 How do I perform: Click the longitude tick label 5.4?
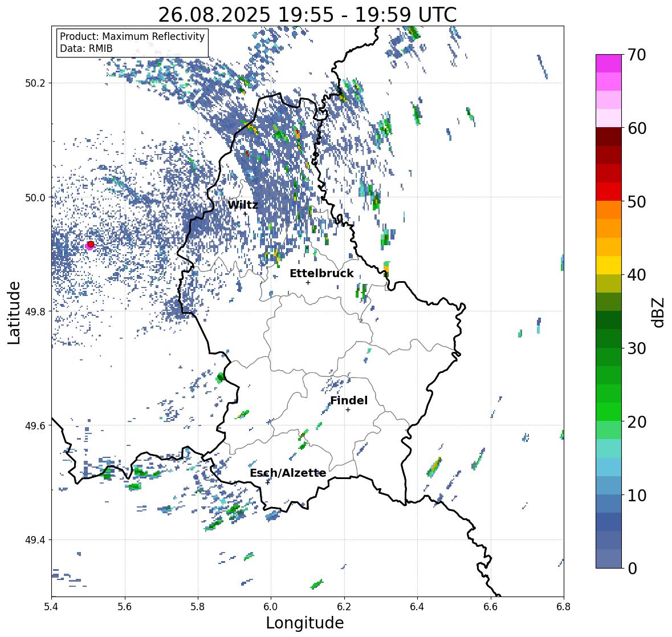[51, 606]
